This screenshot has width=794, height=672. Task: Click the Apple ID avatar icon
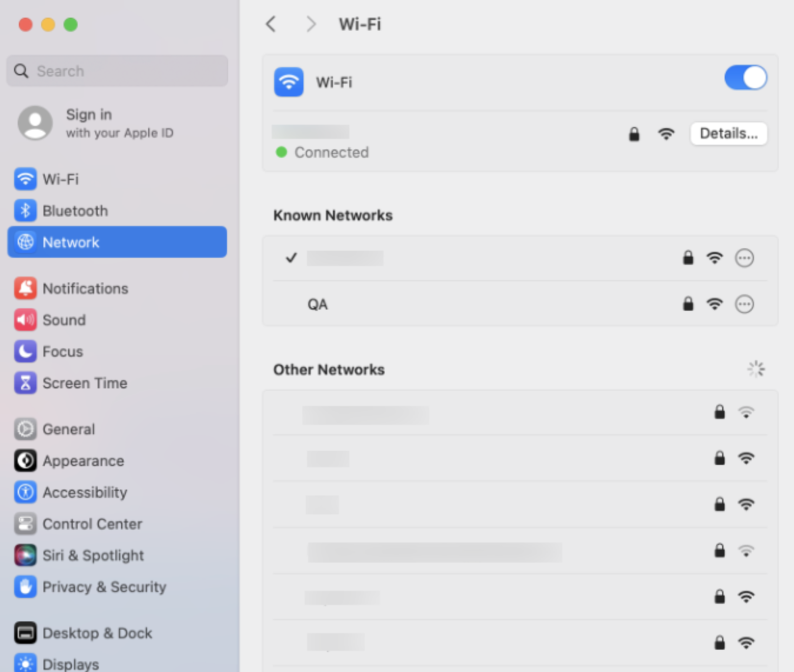35,123
